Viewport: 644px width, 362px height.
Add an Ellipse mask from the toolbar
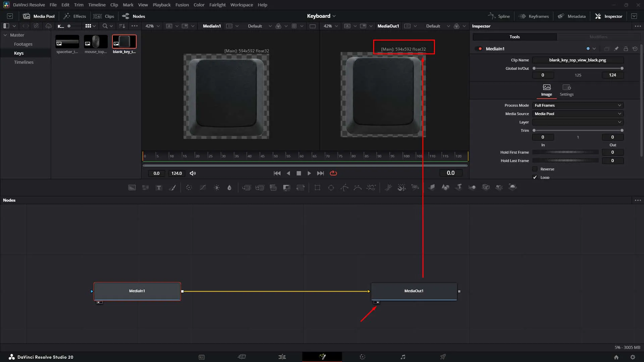pyautogui.click(x=331, y=188)
